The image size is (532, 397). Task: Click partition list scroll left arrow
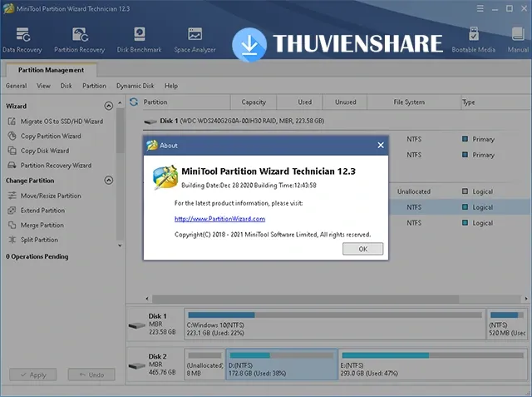[147, 299]
